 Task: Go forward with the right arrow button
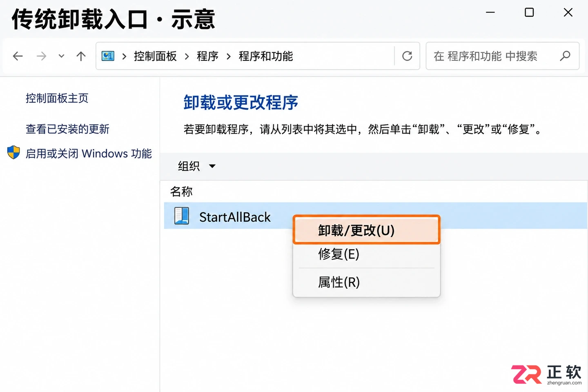click(41, 56)
